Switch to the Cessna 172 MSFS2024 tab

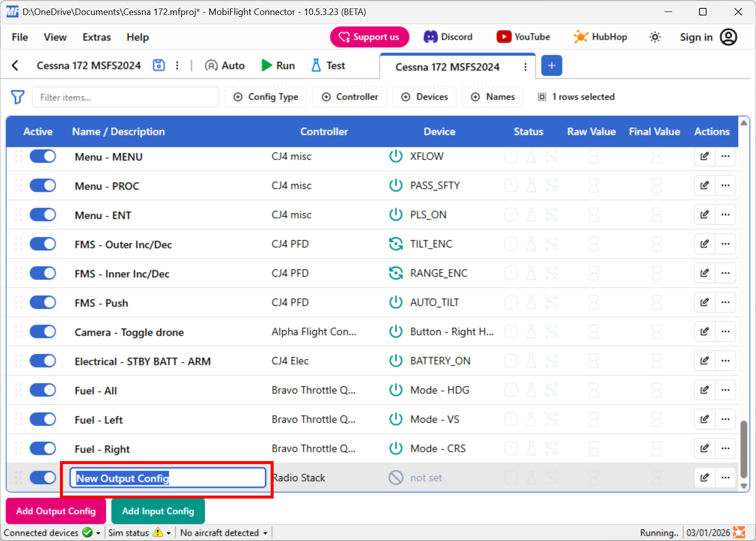pyautogui.click(x=447, y=66)
